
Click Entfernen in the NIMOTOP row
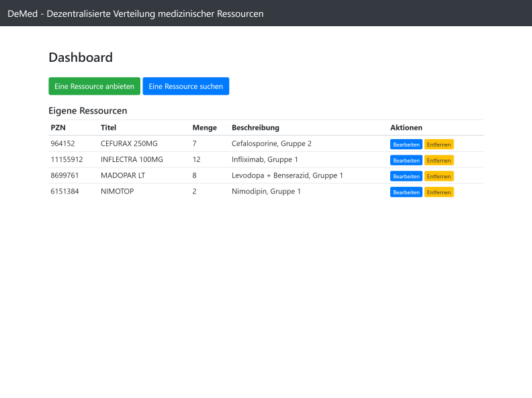[x=439, y=192]
